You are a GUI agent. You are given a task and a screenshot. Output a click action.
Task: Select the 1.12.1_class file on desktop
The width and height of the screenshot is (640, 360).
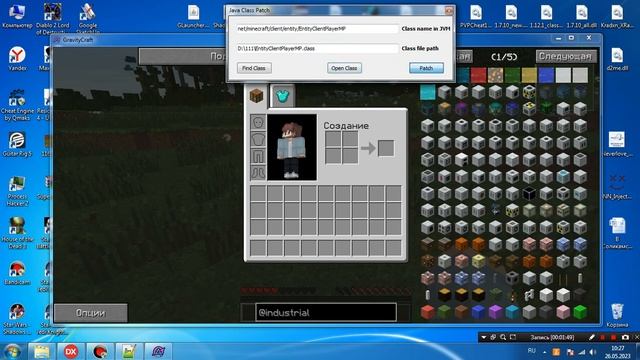tap(546, 16)
